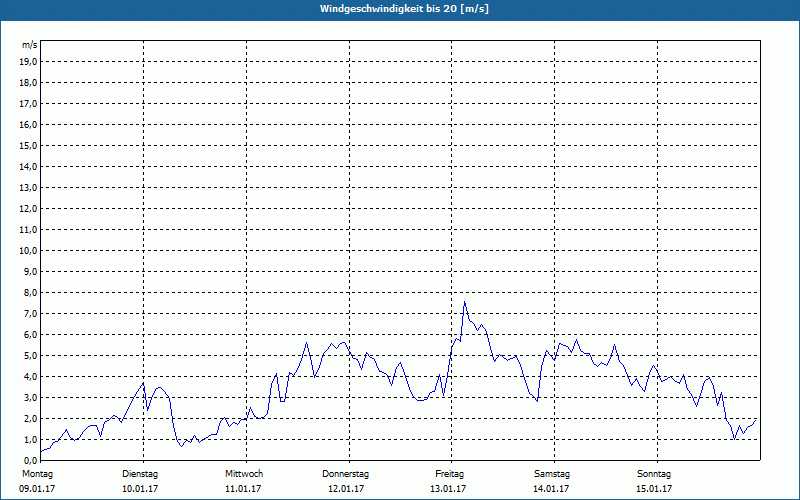Select the 'Donnerstag' day label
The image size is (800, 500).
pos(345,474)
